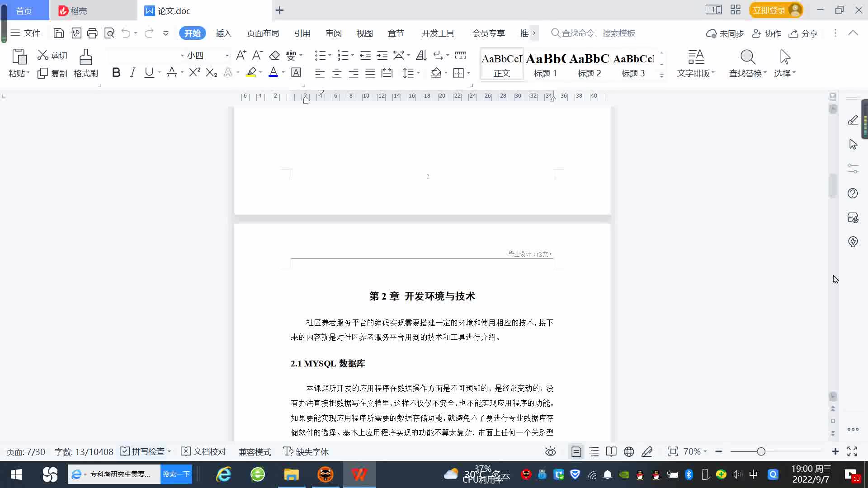Apply bold formatting with B icon
This screenshot has width=868, height=488.
pyautogui.click(x=116, y=73)
